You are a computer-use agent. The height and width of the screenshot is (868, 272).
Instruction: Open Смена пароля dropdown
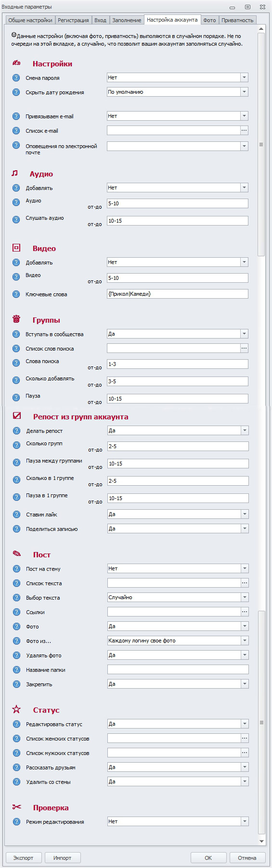244,77
